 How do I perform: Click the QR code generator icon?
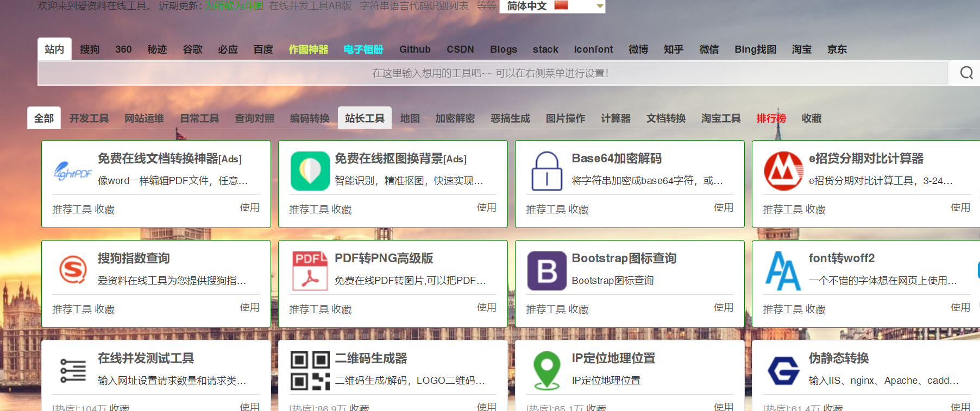[x=310, y=371]
